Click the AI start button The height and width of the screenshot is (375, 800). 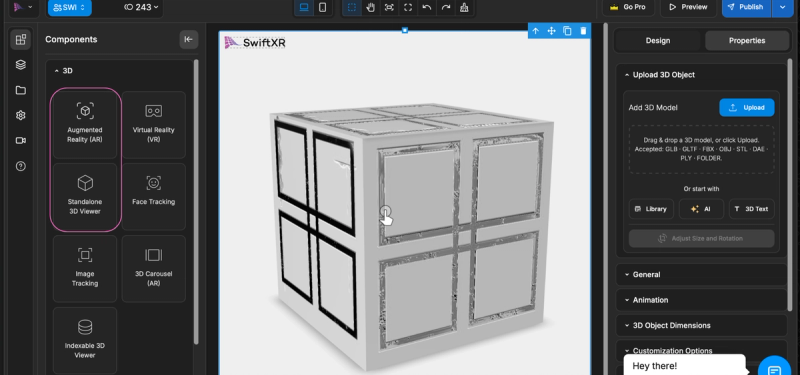701,209
